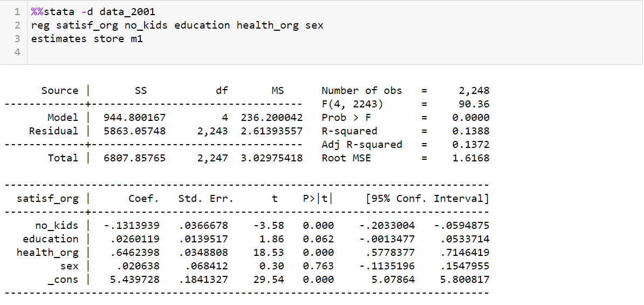
Task: Click the no_kids coefficient -.1313939
Action: 132,226
